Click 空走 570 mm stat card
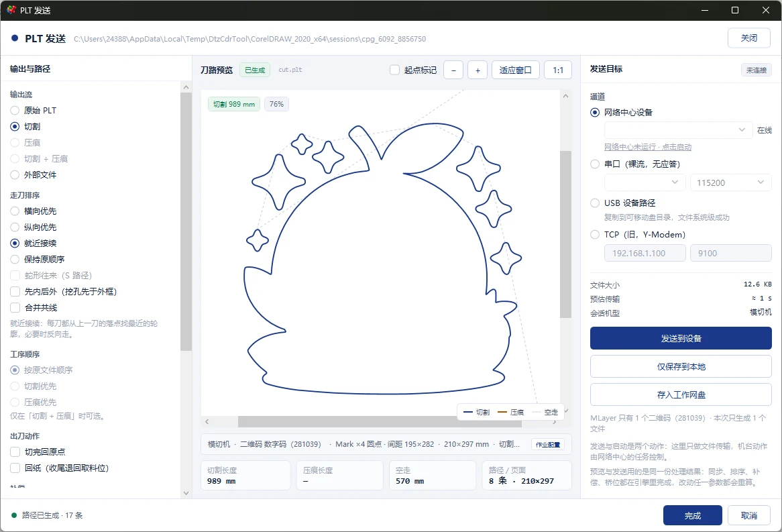Screen dimensions: 782x532 pyautogui.click(x=433, y=476)
